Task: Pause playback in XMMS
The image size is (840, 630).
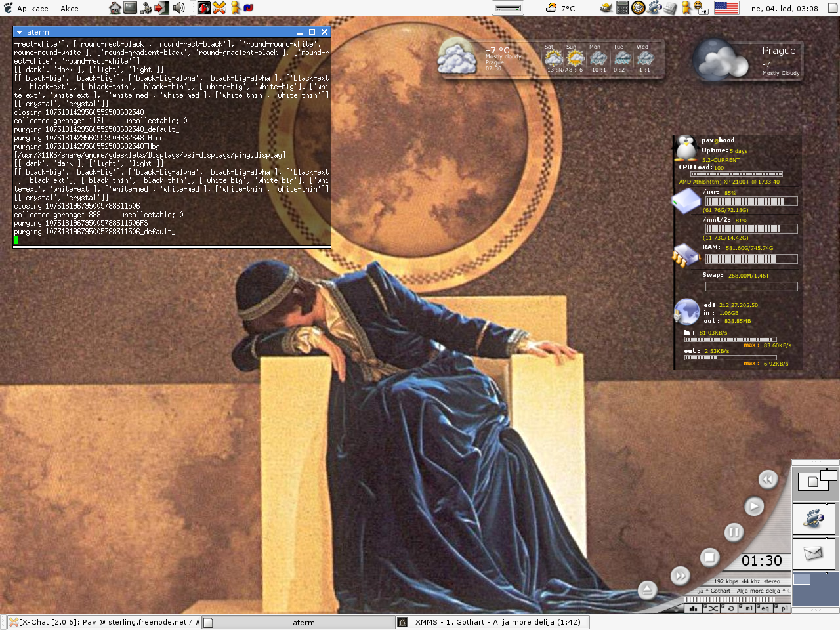Action: pos(734,532)
